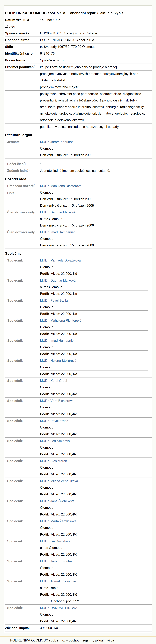
Task: Open MUDr. Věra Eichlerová link
Action: [57, 401]
